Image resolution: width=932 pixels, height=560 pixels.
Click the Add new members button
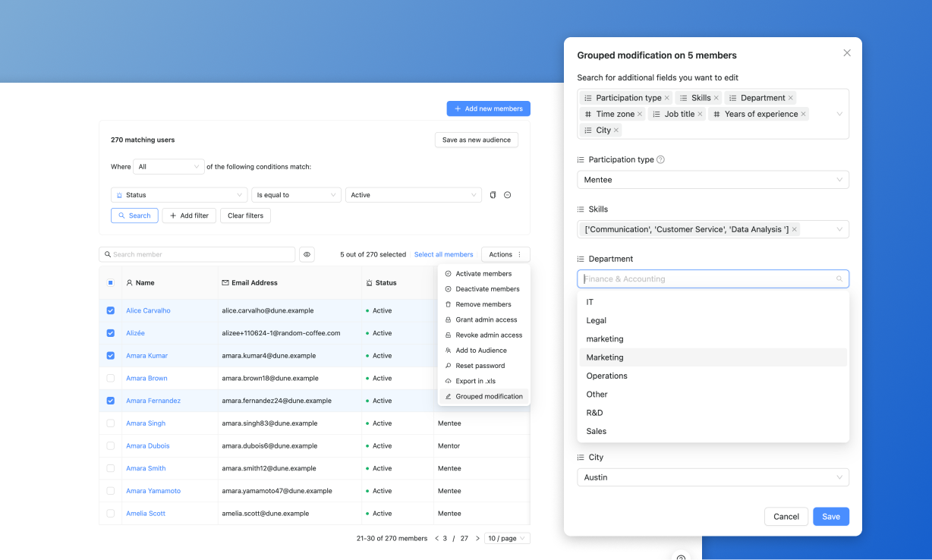[x=488, y=109]
